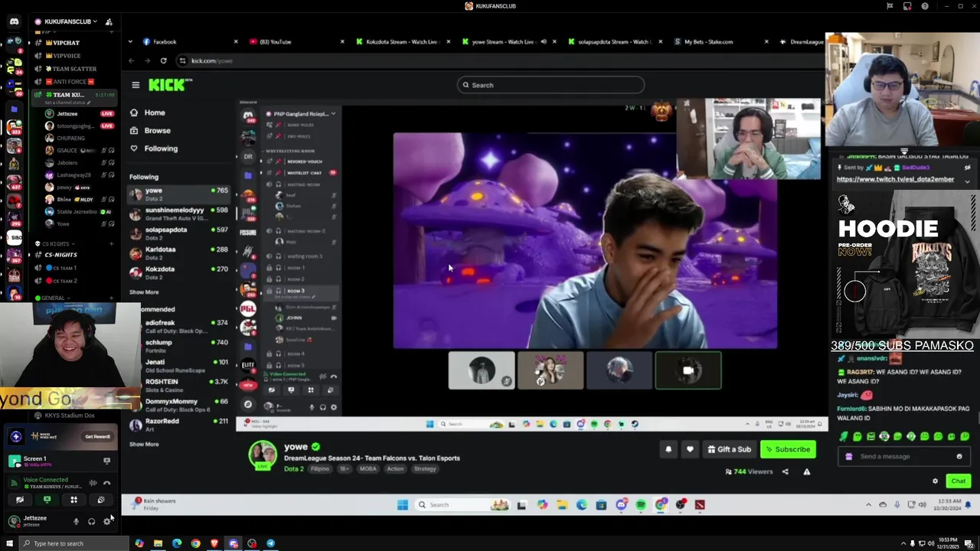The height and width of the screenshot is (551, 980).
Task: Open server members invite icon beside KUKUFANSCLUB
Action: (x=109, y=21)
